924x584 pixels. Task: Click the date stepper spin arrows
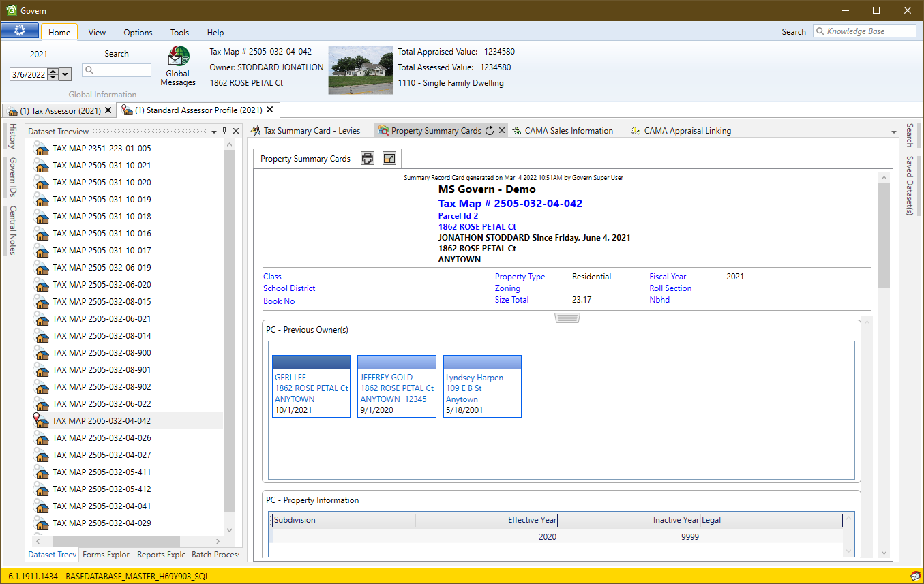click(53, 74)
